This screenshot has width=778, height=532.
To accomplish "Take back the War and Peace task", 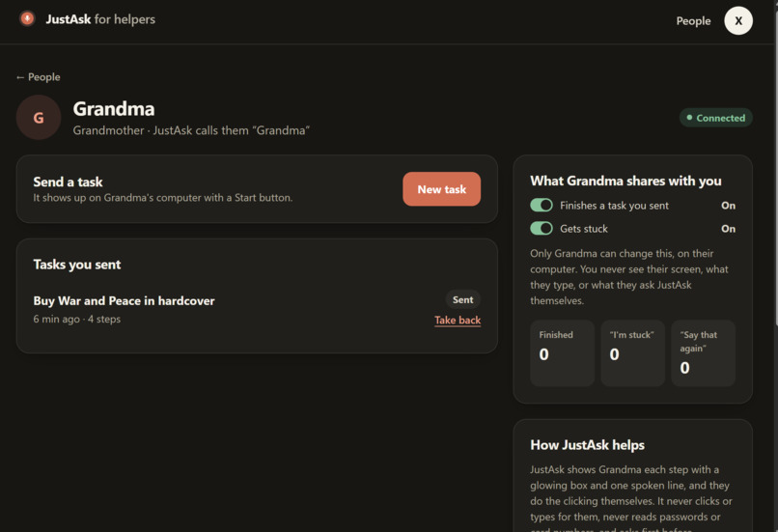I will pyautogui.click(x=458, y=321).
